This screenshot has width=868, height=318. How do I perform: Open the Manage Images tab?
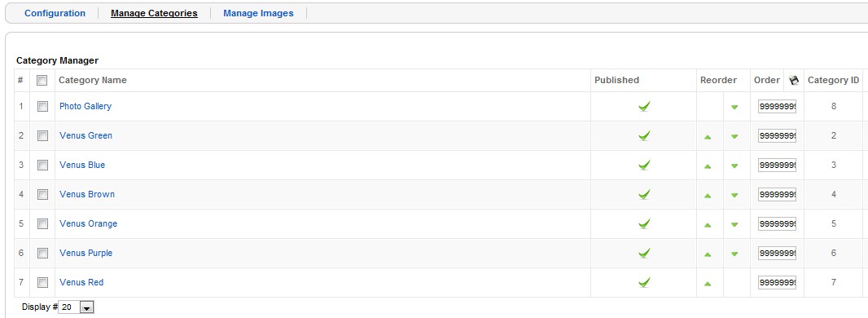point(258,13)
